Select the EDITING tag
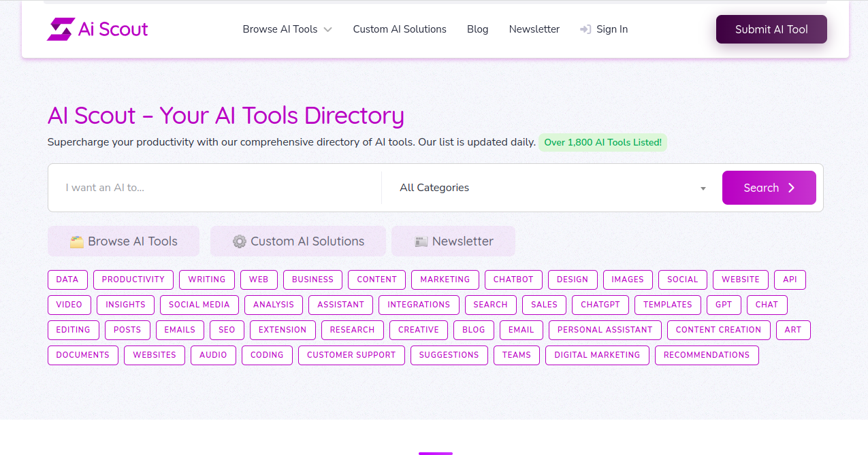The width and height of the screenshot is (868, 455). pyautogui.click(x=74, y=330)
